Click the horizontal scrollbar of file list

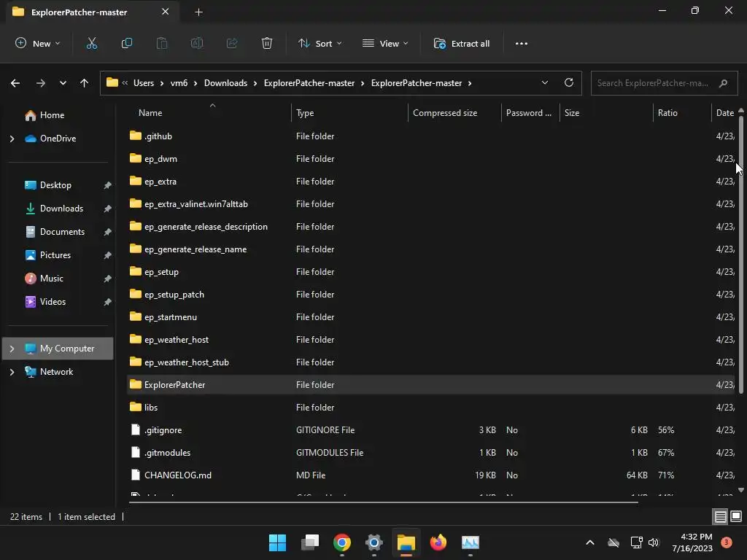pos(383,502)
